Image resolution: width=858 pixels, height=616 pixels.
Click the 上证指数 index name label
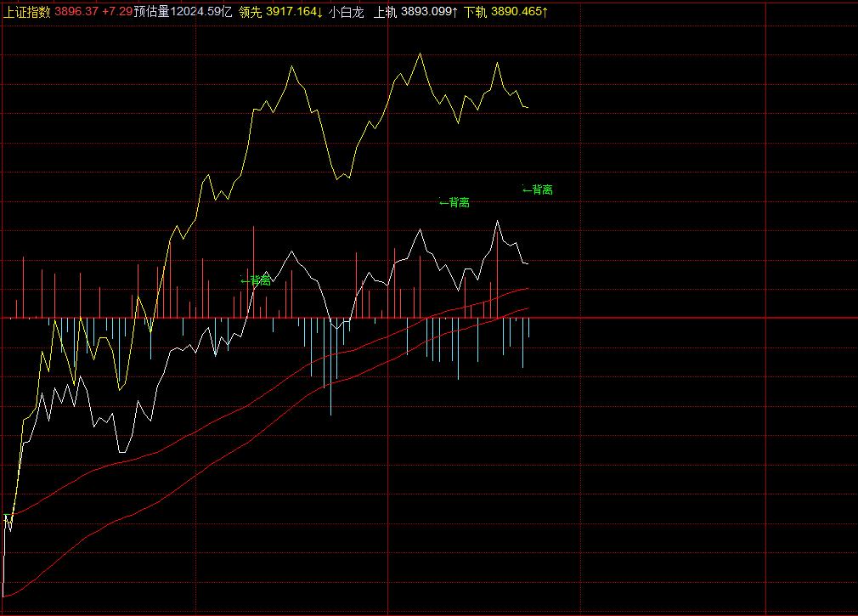click(x=27, y=12)
